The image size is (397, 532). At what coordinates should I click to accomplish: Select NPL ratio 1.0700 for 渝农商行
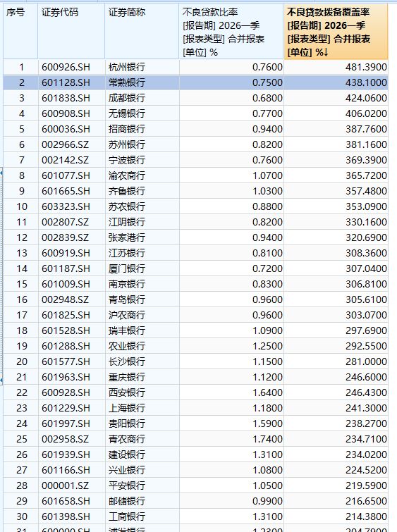click(267, 175)
